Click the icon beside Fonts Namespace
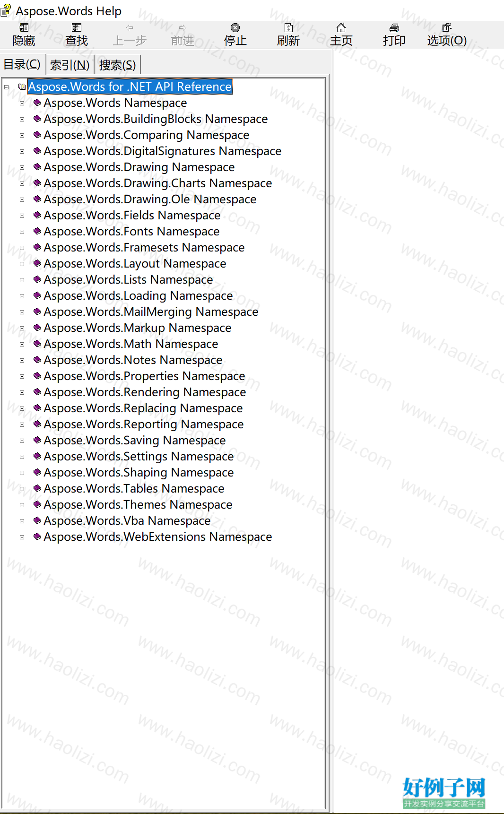The height and width of the screenshot is (814, 504). [37, 231]
